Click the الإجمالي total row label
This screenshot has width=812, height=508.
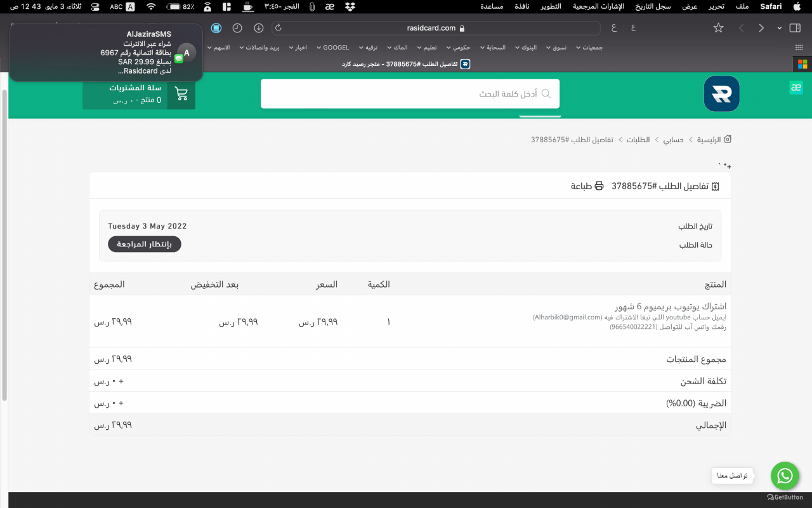pyautogui.click(x=711, y=425)
